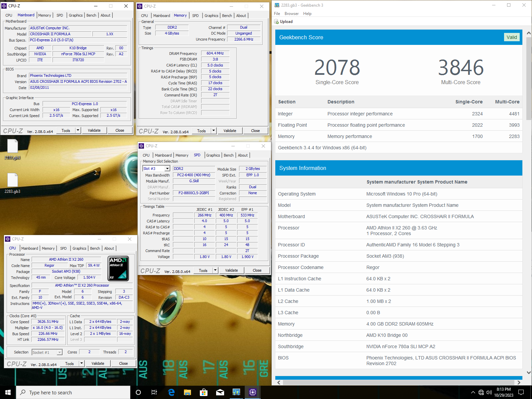Open the File menu in Geekbench
532x399 pixels.
(x=277, y=14)
